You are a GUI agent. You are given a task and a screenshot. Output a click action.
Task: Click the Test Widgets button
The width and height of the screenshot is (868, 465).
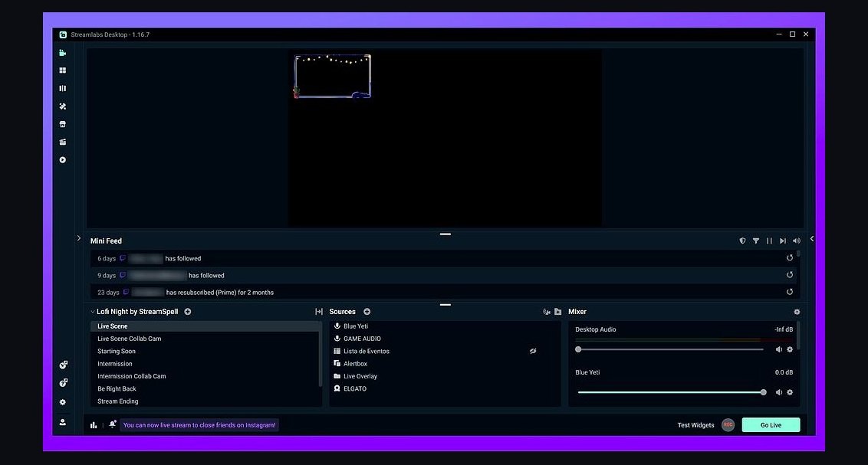(x=695, y=425)
